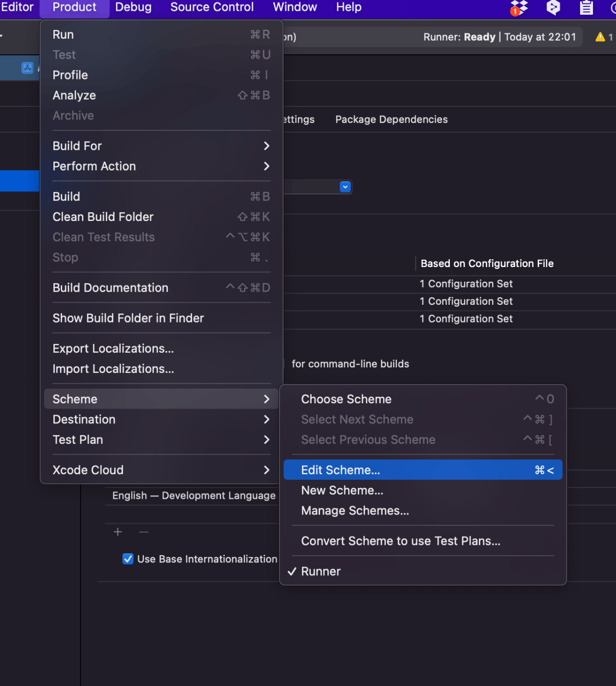Select Show Build Folder in Finder
The image size is (616, 686).
click(x=161, y=318)
